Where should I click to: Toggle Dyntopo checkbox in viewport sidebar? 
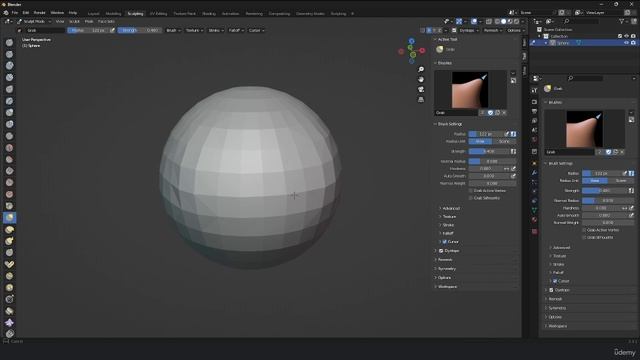441,251
